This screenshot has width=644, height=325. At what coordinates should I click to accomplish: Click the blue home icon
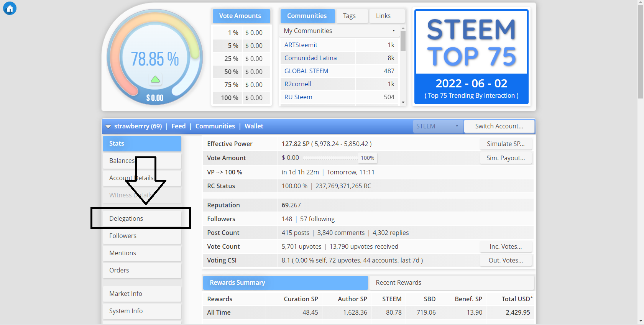click(x=10, y=8)
